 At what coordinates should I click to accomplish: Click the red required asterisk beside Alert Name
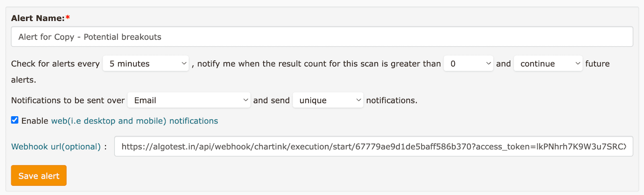click(x=68, y=18)
